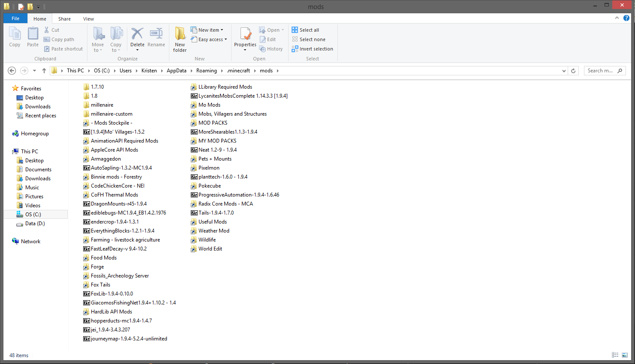Click the Rename icon
The height and width of the screenshot is (364, 635).
pyautogui.click(x=156, y=33)
